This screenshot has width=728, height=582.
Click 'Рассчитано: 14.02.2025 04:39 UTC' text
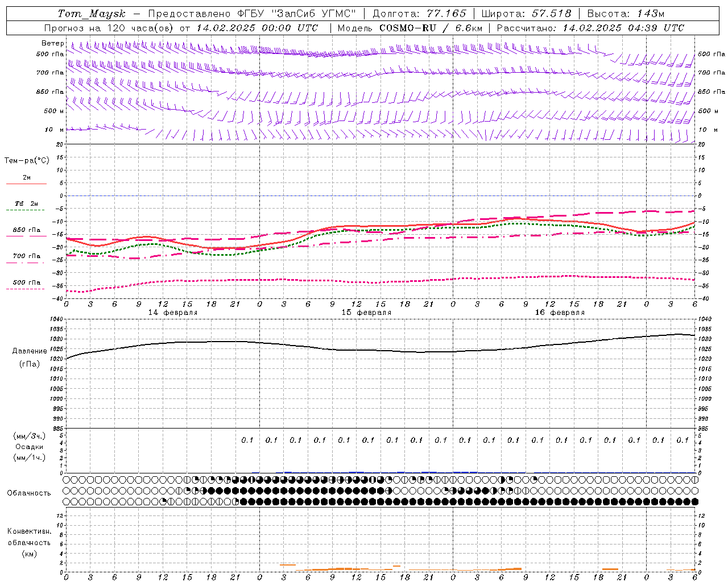[x=590, y=28]
